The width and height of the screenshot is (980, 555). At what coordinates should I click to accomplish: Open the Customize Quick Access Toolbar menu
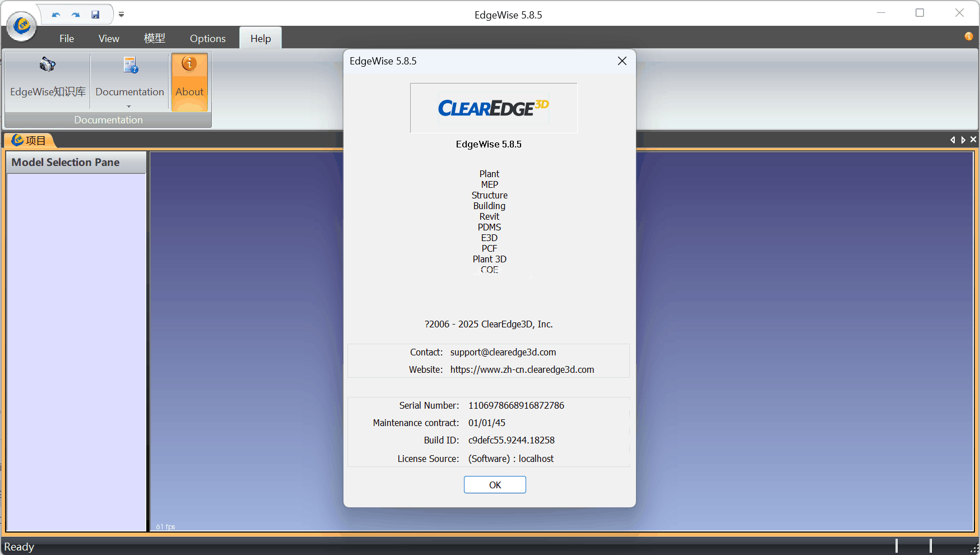[121, 14]
